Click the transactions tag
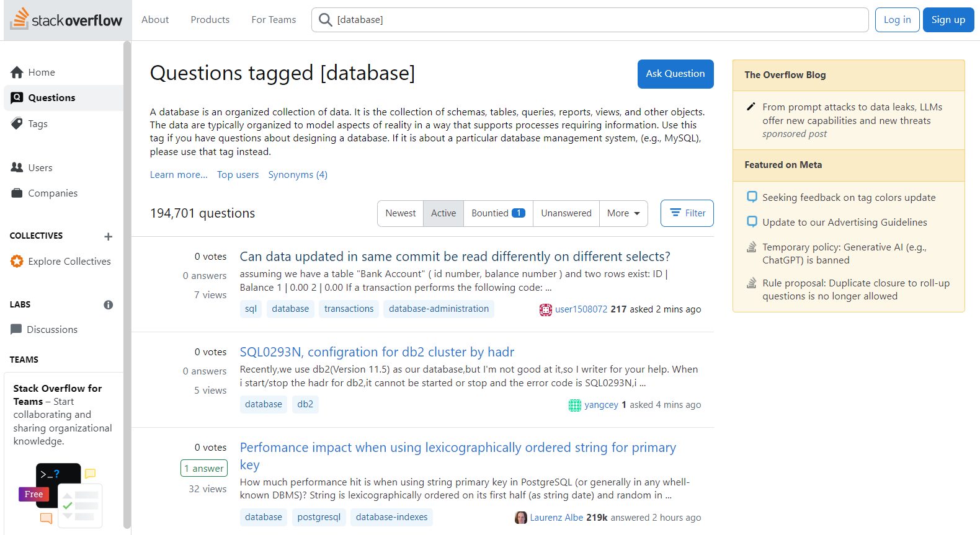The height and width of the screenshot is (535, 980). coord(349,309)
